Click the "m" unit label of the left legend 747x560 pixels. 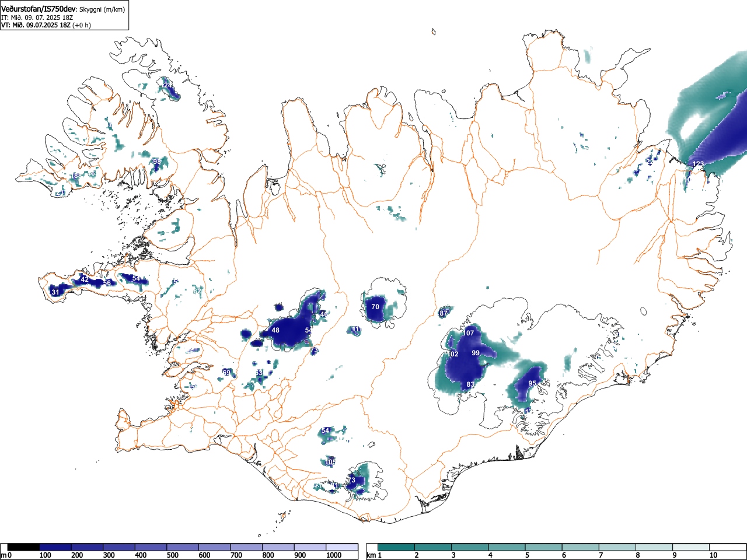coord(4,555)
